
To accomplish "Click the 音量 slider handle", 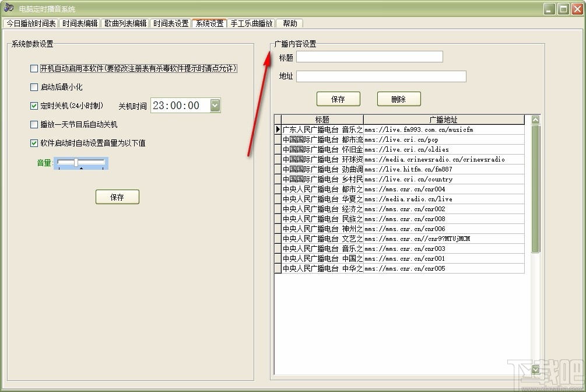I will click(76, 162).
